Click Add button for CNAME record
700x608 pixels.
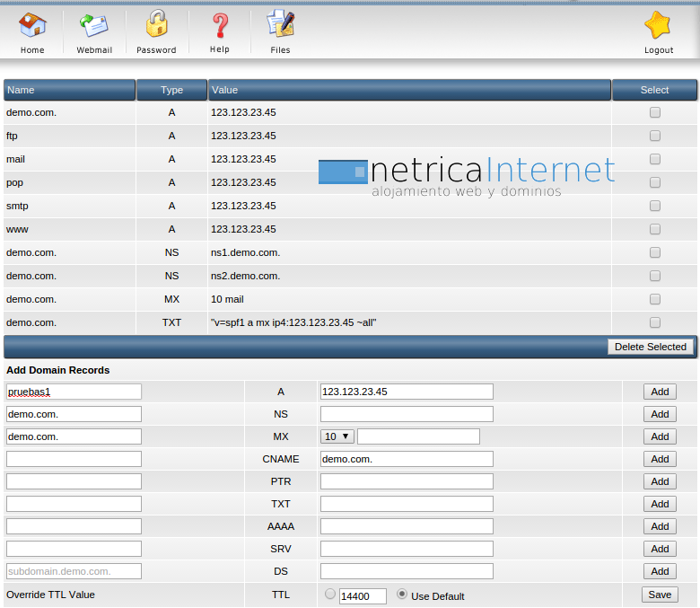tap(660, 459)
